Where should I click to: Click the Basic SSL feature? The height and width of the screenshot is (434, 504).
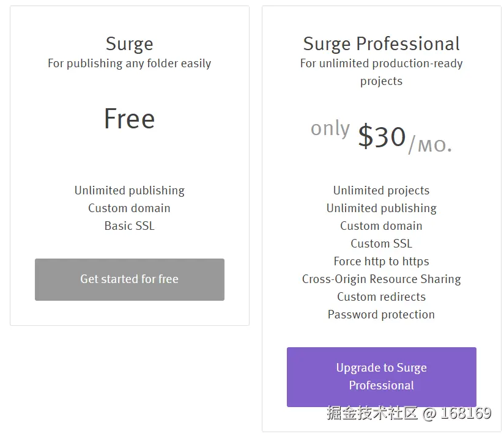click(x=129, y=226)
